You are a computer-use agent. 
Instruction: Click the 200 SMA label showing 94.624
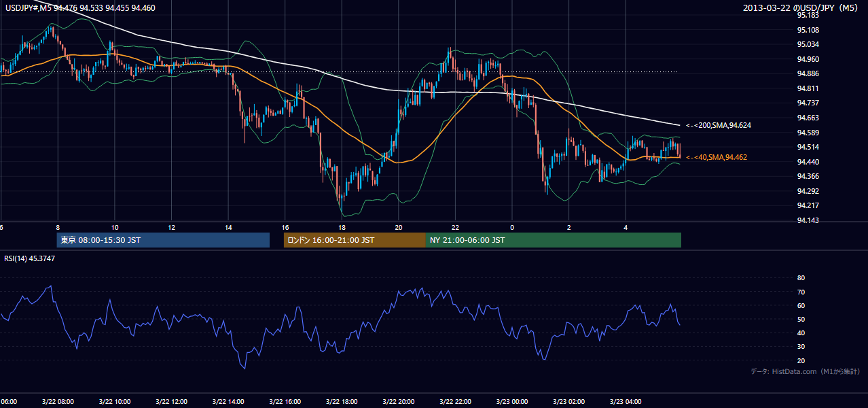coord(719,125)
